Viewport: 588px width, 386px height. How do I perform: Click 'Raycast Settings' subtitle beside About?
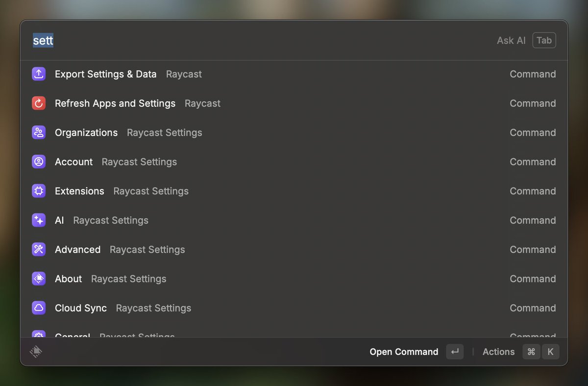coord(128,279)
